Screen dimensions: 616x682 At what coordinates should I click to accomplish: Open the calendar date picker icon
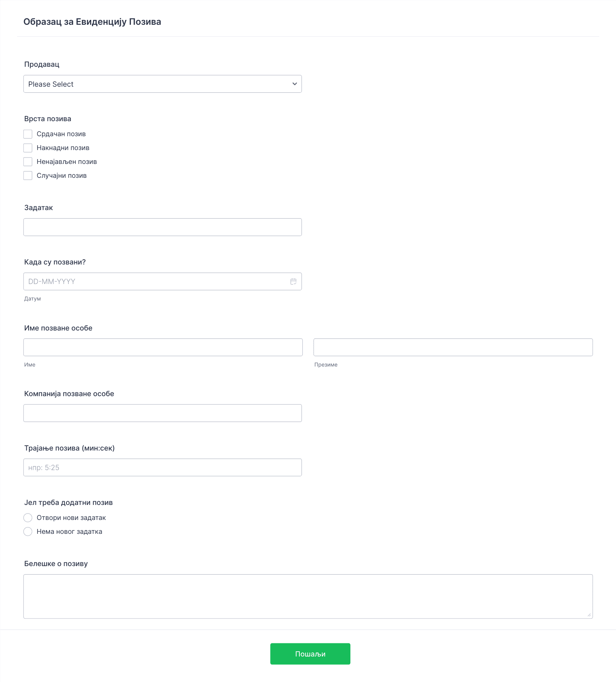(x=293, y=281)
